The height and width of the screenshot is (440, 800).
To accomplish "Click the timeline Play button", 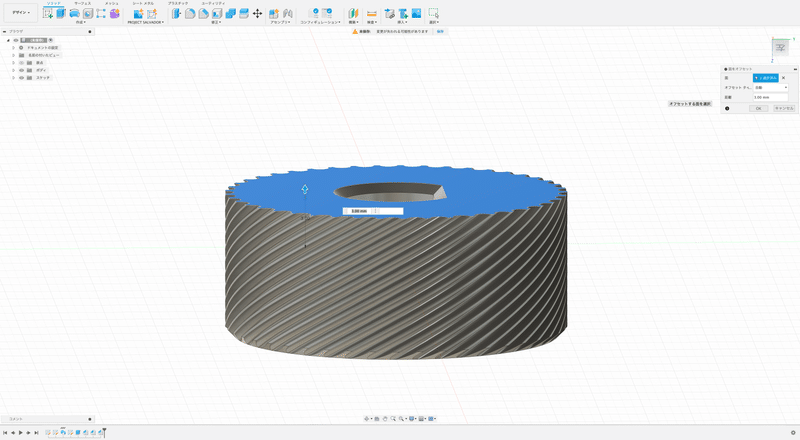I will [20, 433].
